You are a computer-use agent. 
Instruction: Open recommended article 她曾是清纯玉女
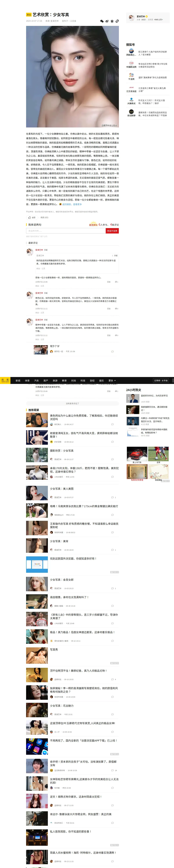84,435
